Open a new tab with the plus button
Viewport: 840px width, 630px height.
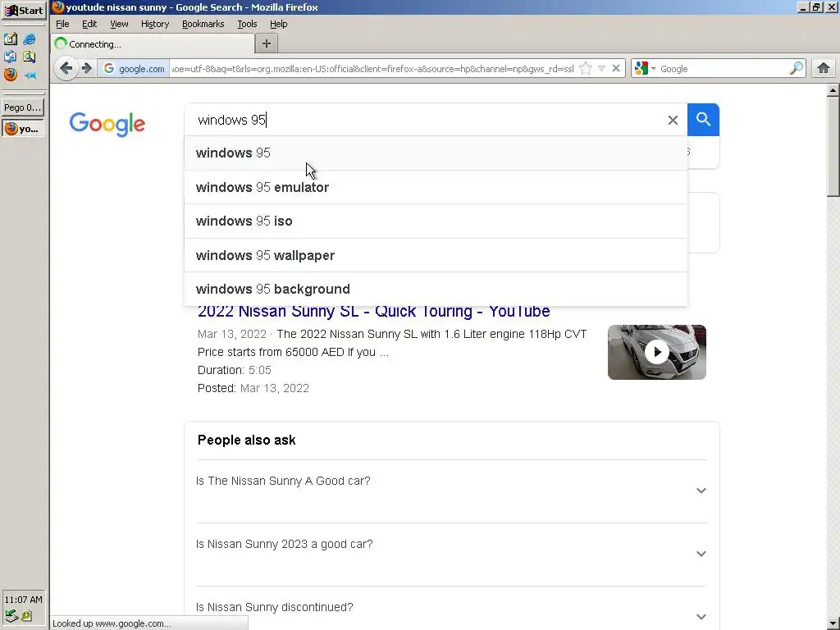tap(267, 43)
